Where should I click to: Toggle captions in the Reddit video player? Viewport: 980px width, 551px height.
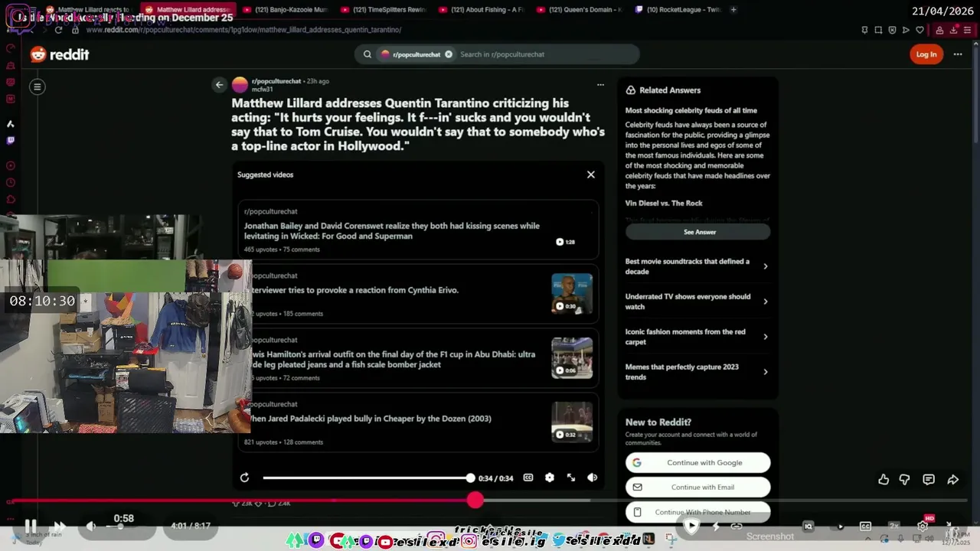tap(528, 478)
